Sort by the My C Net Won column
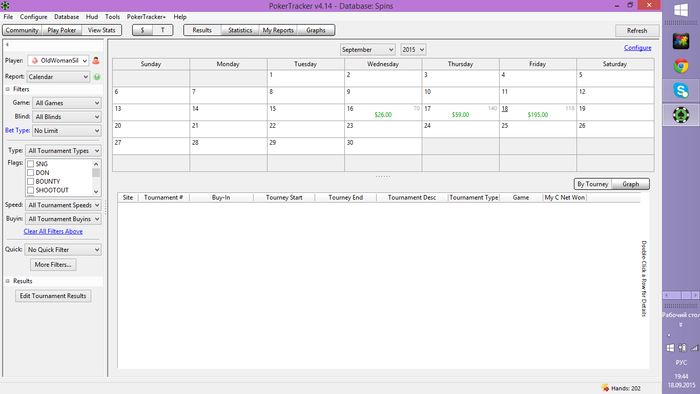The image size is (700, 394). pyautogui.click(x=564, y=197)
